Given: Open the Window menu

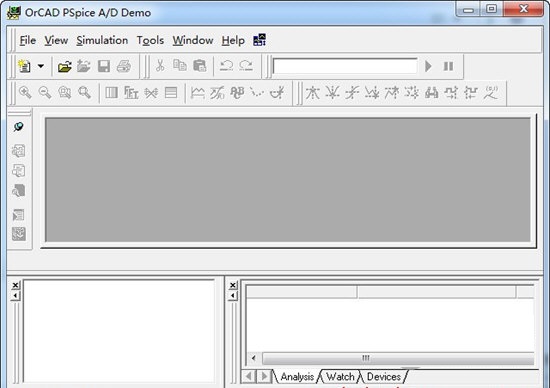Looking at the screenshot, I should (x=193, y=40).
